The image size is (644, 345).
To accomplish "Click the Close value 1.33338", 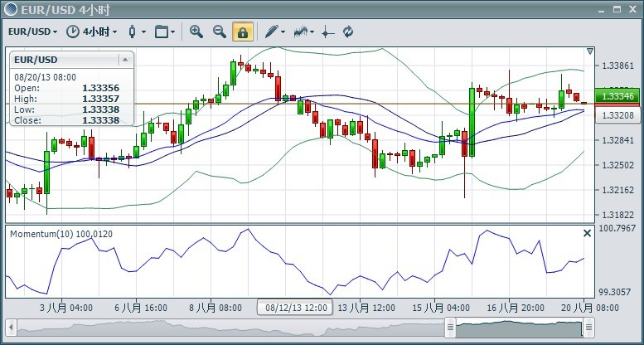I will pyautogui.click(x=100, y=120).
